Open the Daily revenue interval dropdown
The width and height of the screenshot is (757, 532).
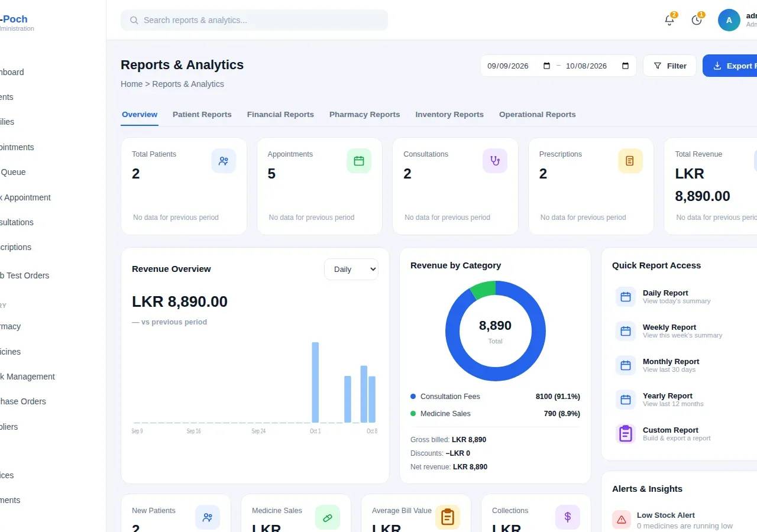[351, 269]
